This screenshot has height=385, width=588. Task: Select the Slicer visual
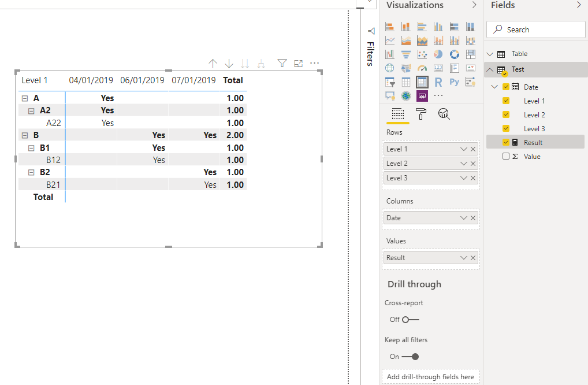[x=390, y=82]
